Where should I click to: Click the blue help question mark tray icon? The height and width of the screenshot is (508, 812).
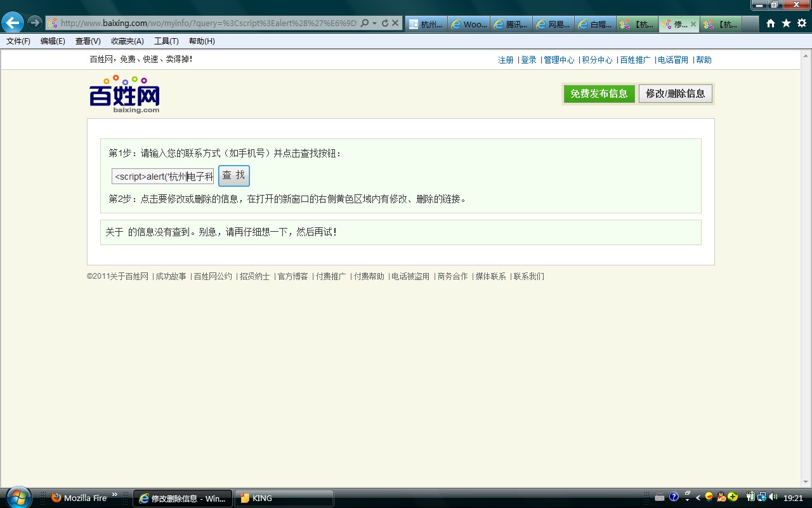pyautogui.click(x=674, y=497)
